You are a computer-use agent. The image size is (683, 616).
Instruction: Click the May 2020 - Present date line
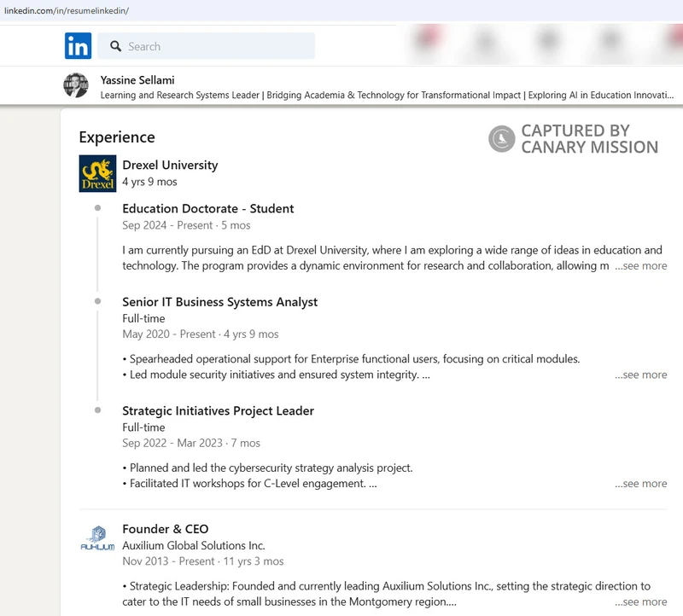(x=201, y=334)
